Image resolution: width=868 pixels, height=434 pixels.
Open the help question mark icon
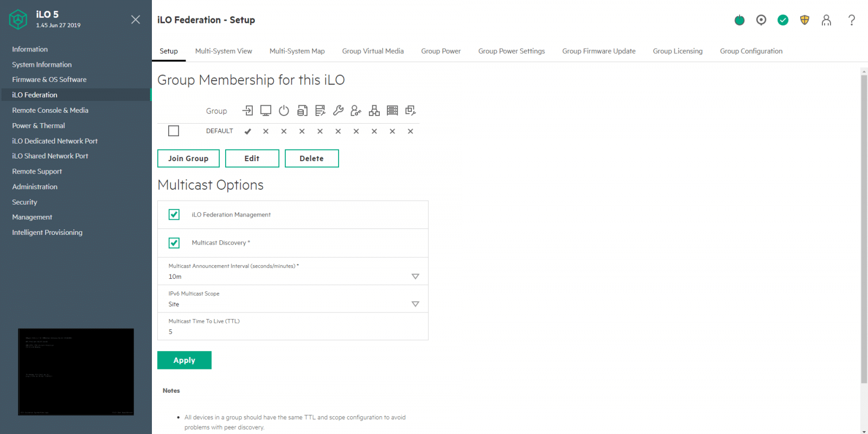click(x=852, y=20)
